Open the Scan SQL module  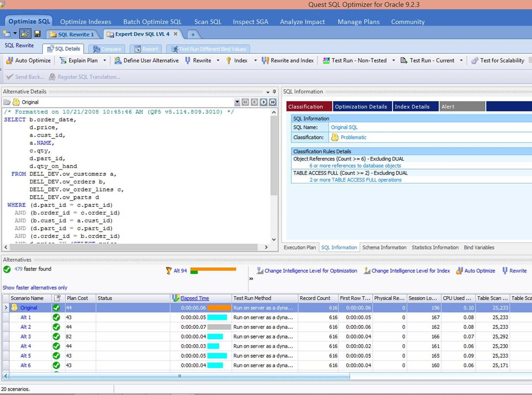click(x=208, y=22)
